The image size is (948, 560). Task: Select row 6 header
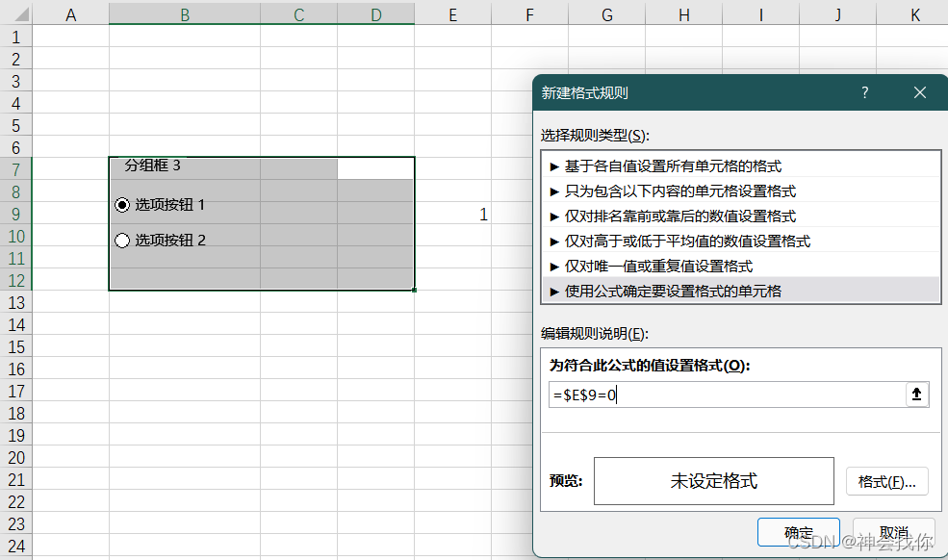pos(15,147)
